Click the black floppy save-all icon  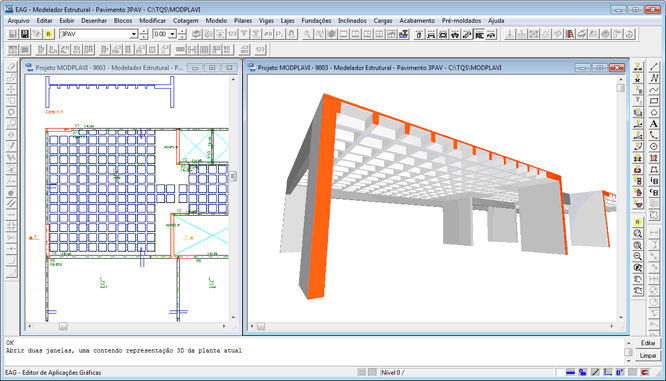[25, 34]
